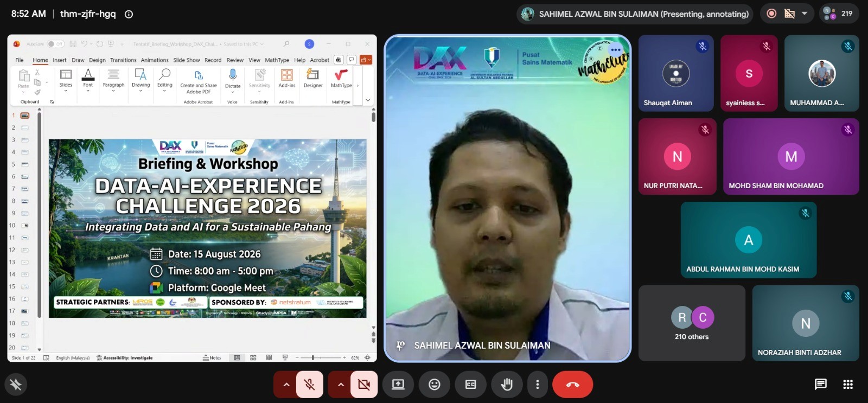Switch to the Transitions ribbon tab

click(x=123, y=60)
